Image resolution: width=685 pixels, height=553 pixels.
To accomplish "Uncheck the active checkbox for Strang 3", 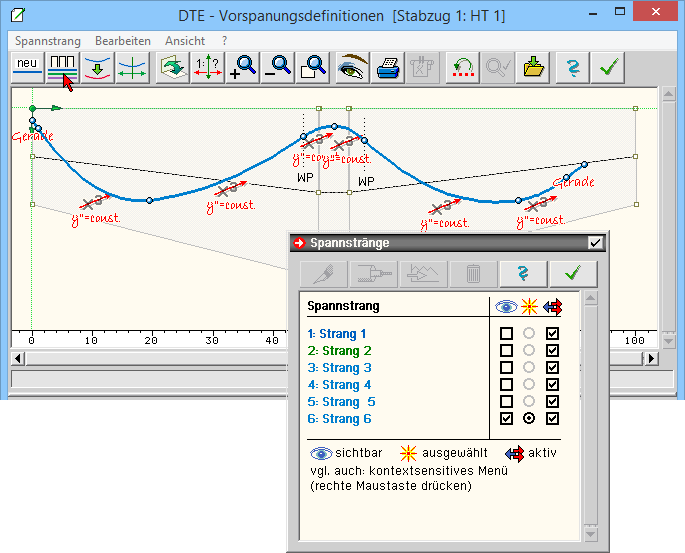I will coord(553,368).
